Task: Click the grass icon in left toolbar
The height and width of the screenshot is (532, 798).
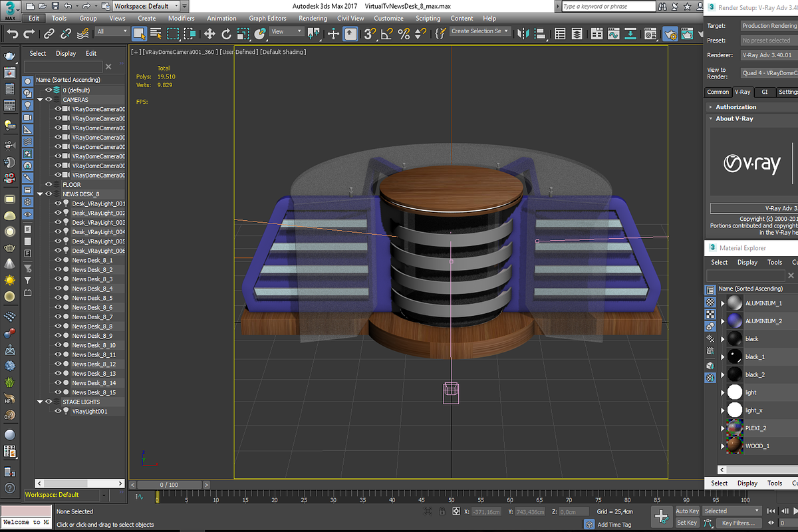Action: click(10, 382)
